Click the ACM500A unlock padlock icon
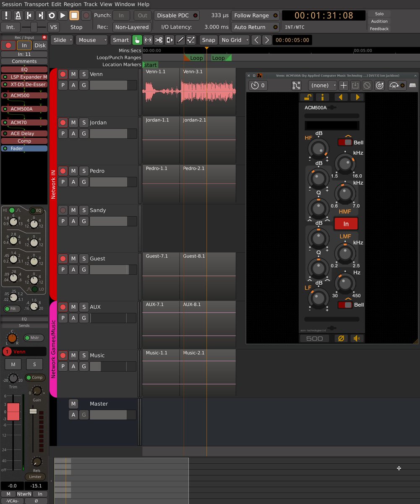 click(x=308, y=97)
